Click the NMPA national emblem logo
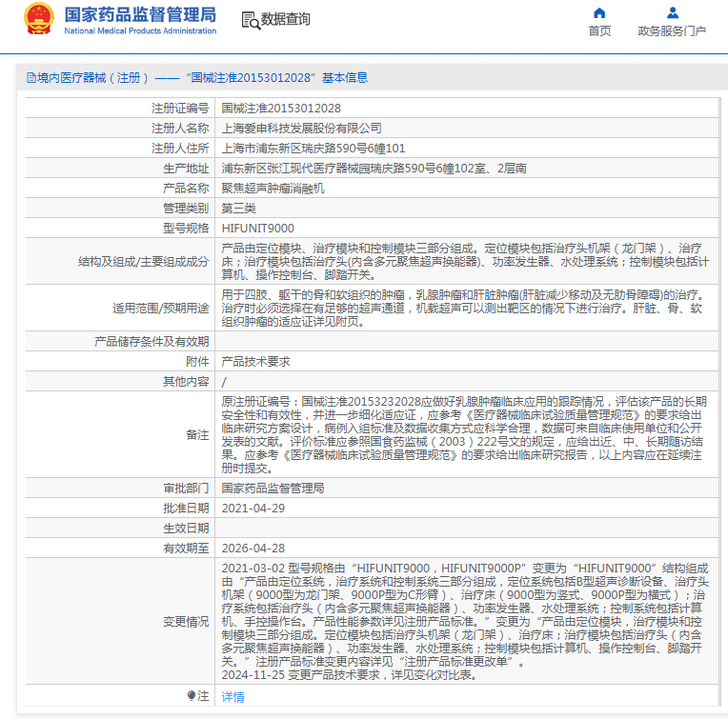This screenshot has width=728, height=719. [x=39, y=18]
